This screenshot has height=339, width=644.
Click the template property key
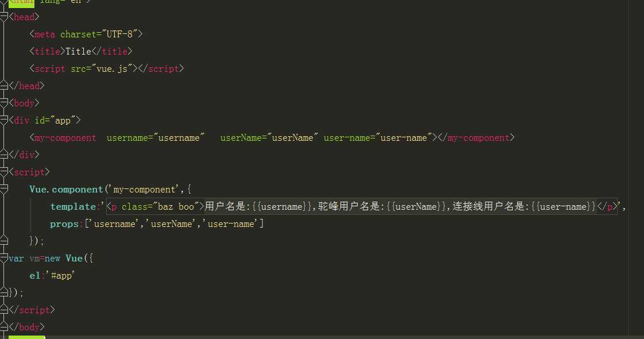(x=73, y=207)
